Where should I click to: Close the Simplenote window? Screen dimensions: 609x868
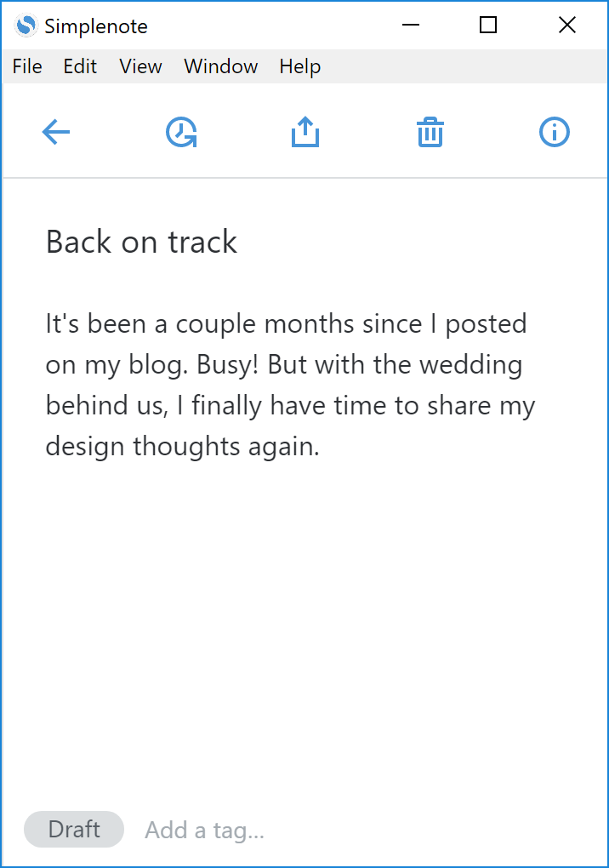point(567,26)
